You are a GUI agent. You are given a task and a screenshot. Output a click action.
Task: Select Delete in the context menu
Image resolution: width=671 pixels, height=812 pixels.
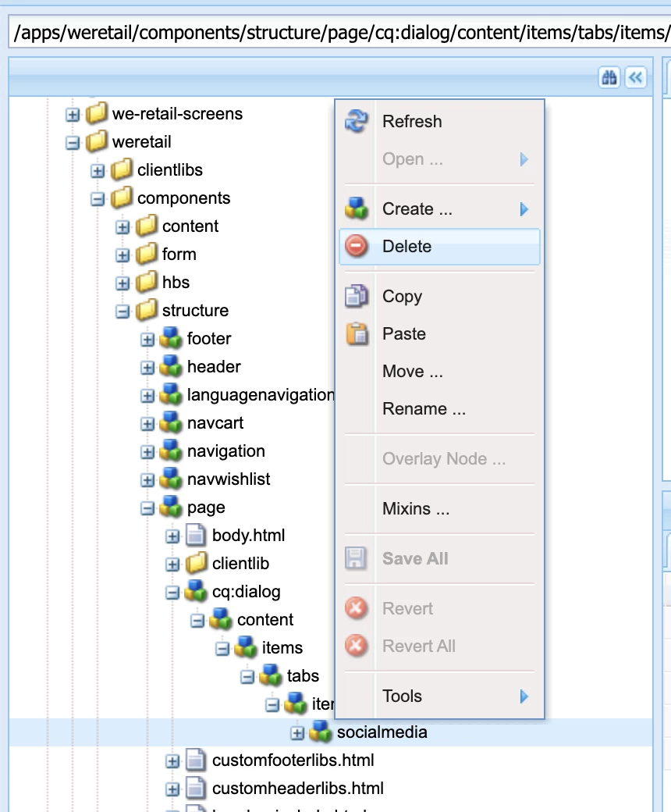(x=439, y=246)
